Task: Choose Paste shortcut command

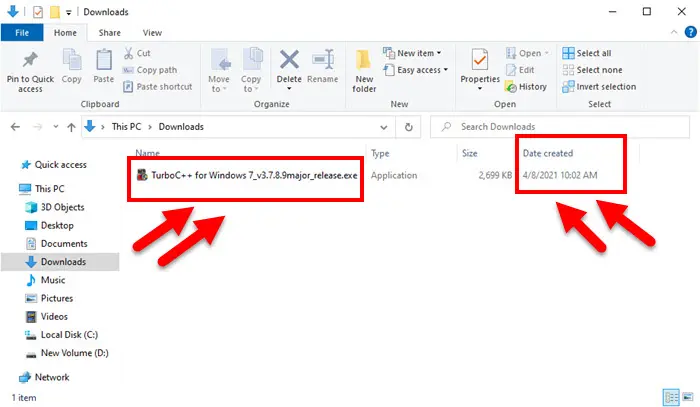Action: pos(158,87)
